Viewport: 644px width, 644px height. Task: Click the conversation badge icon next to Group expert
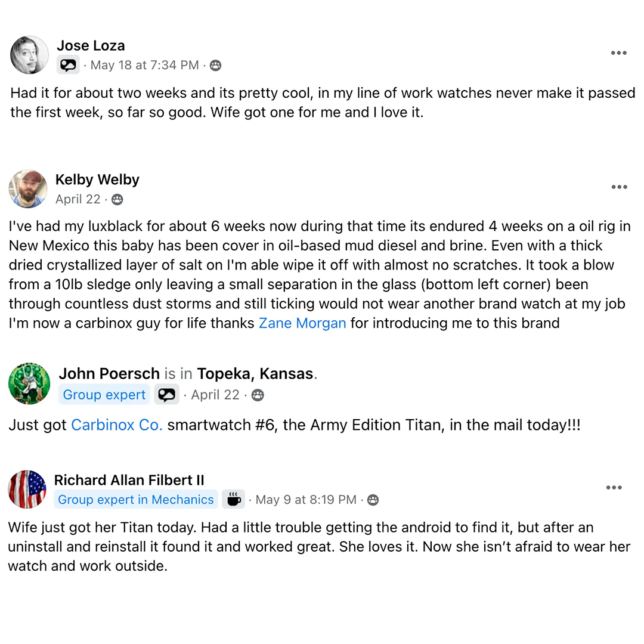[167, 395]
